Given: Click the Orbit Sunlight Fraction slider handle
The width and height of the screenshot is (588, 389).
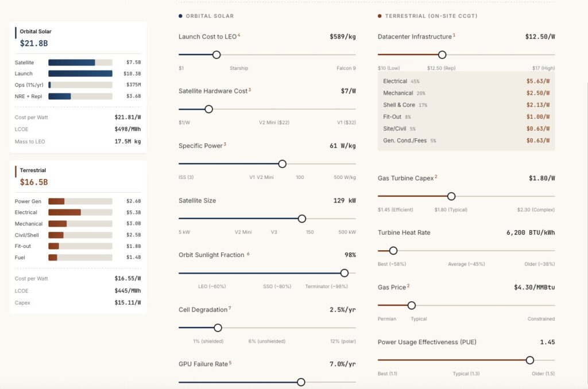Looking at the screenshot, I should 345,273.
